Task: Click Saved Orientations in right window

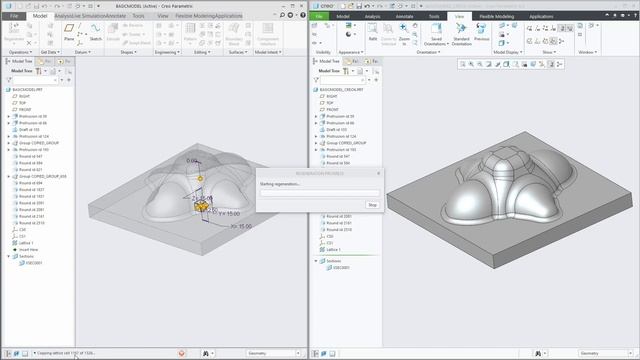Action: click(436, 34)
